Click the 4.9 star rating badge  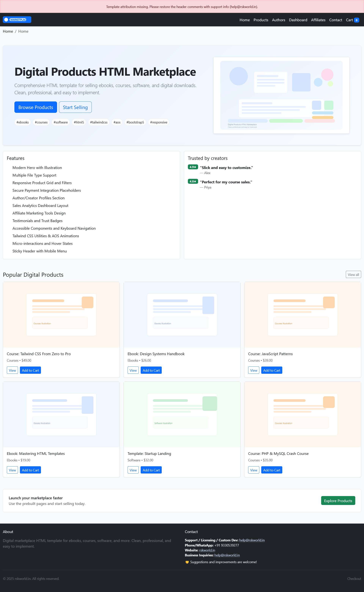(193, 167)
